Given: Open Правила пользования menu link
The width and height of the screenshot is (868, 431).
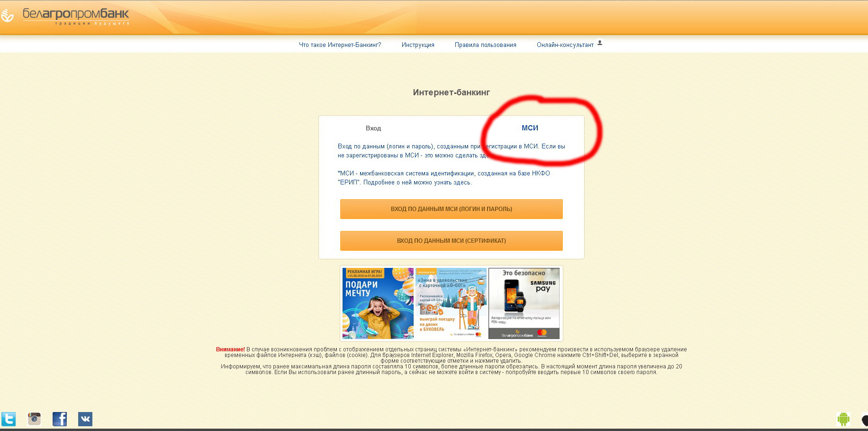Looking at the screenshot, I should (x=485, y=45).
